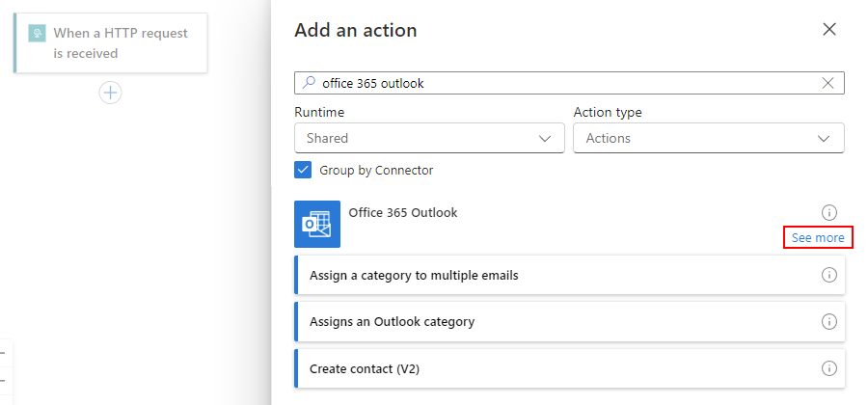The width and height of the screenshot is (868, 405).
Task: Close the Add an action panel
Action: coord(828,29)
